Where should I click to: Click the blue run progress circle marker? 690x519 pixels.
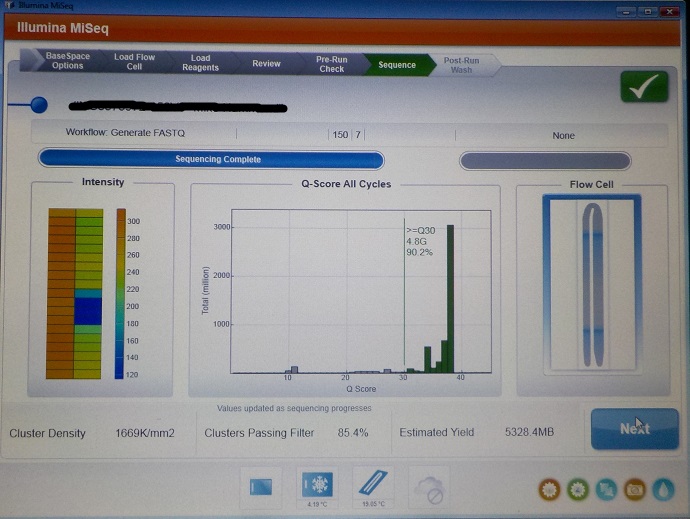click(39, 105)
